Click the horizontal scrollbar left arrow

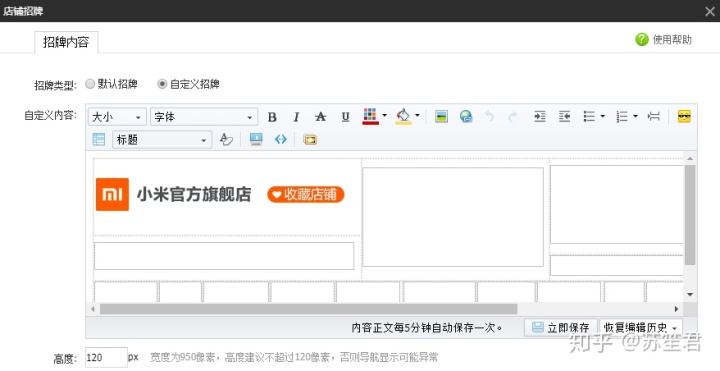tap(93, 309)
